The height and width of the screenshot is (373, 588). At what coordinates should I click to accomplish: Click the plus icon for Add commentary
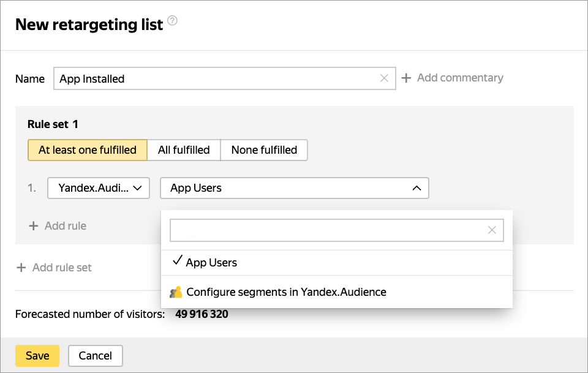406,78
